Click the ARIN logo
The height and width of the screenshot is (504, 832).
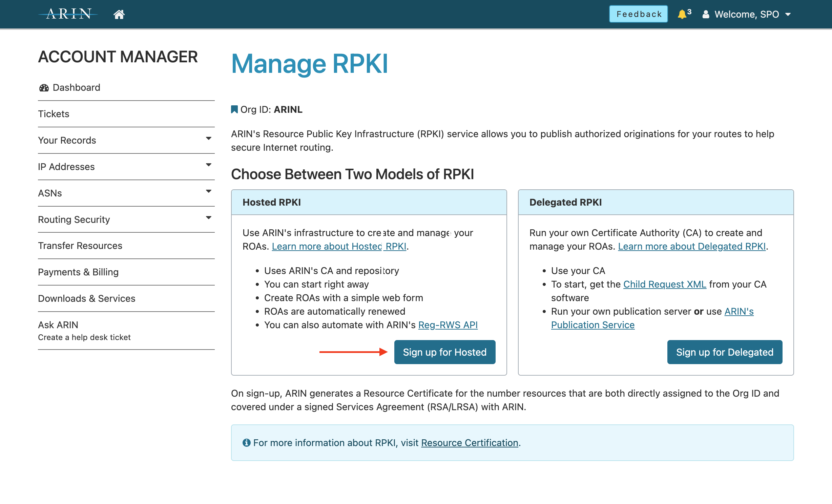coord(68,14)
